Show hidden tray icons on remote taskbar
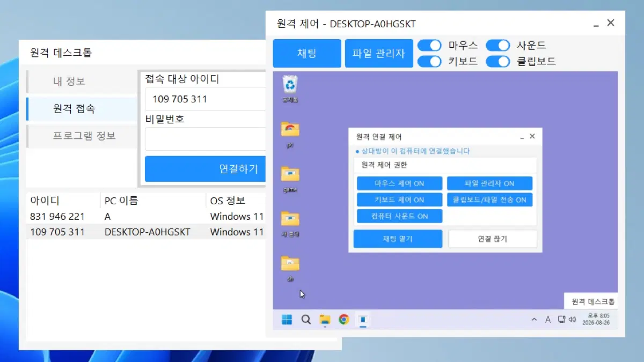Image resolution: width=644 pixels, height=362 pixels. (534, 320)
